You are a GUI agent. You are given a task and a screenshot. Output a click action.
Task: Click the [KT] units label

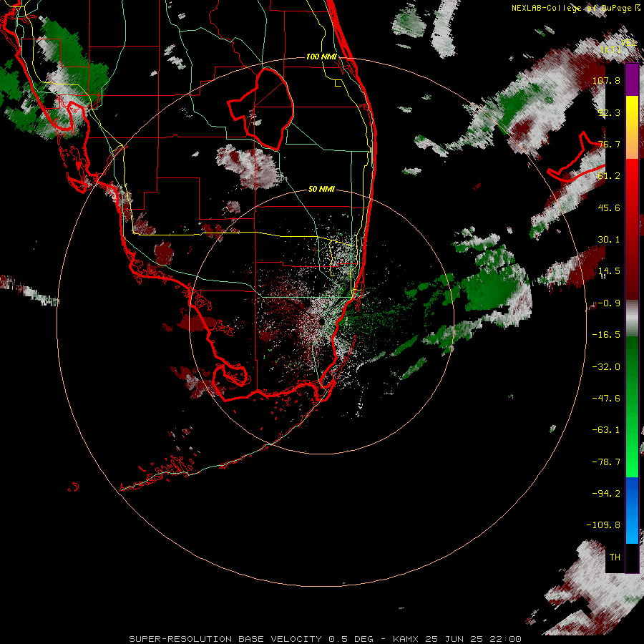[611, 49]
